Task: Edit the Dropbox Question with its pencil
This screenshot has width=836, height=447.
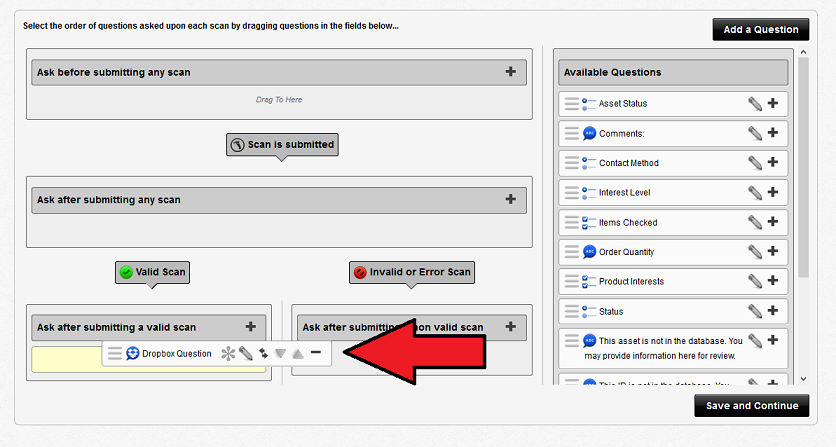Action: pyautogui.click(x=246, y=353)
